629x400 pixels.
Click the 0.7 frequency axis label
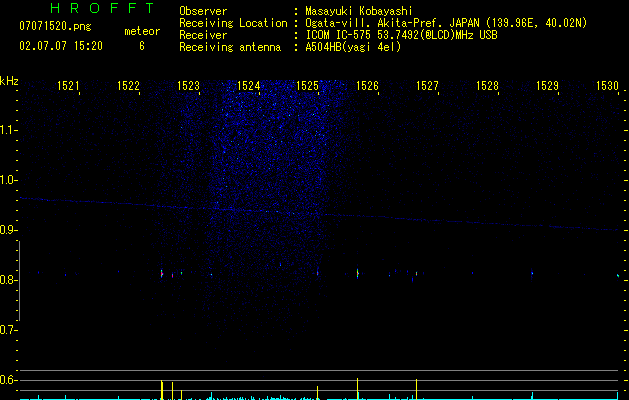pyautogui.click(x=8, y=330)
